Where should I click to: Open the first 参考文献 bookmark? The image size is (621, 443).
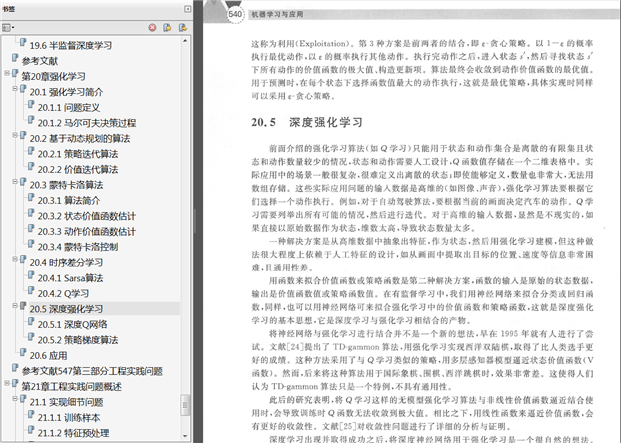pos(40,61)
